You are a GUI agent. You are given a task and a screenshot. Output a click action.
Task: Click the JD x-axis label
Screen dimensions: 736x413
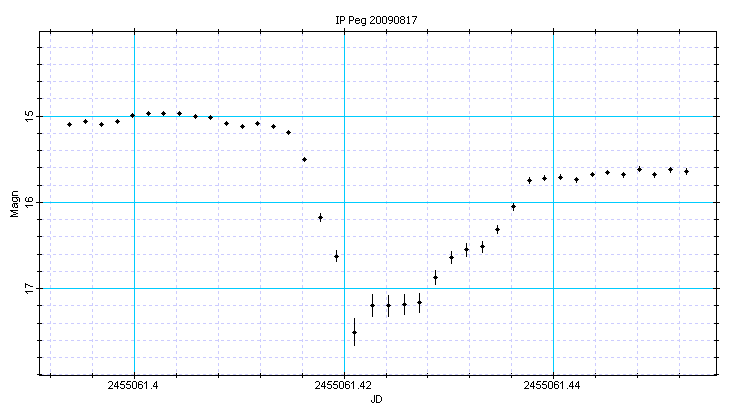[376, 399]
